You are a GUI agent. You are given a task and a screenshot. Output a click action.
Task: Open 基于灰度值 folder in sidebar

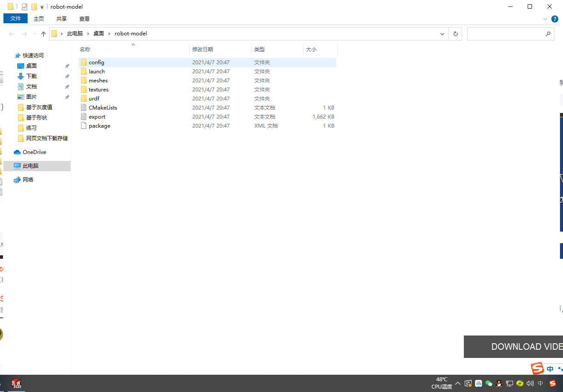pos(39,107)
